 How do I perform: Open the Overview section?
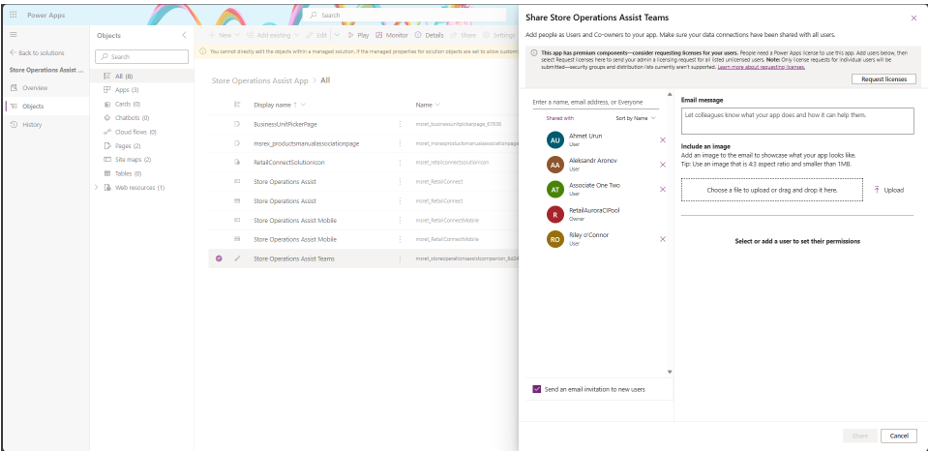coord(35,88)
